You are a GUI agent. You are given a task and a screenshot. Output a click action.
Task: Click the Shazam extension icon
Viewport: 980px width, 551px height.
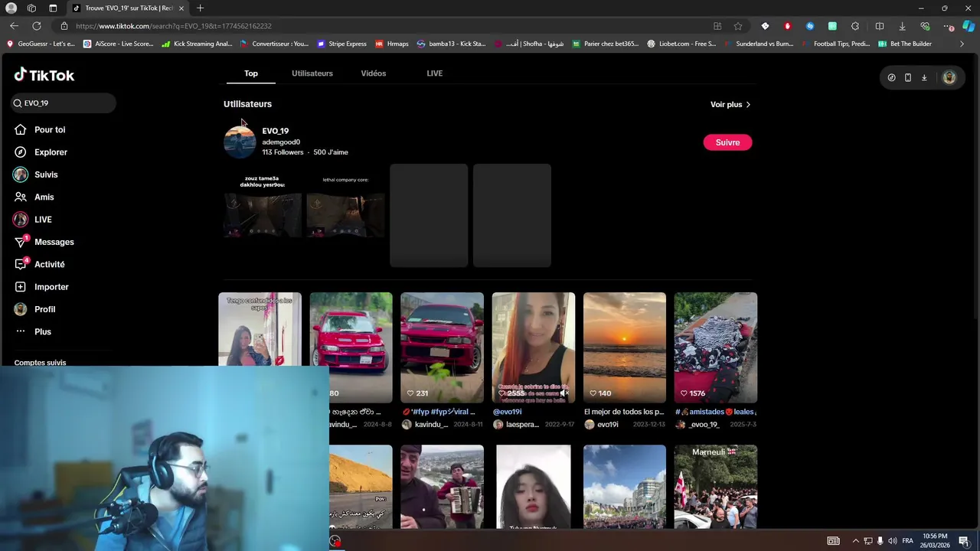tap(809, 26)
